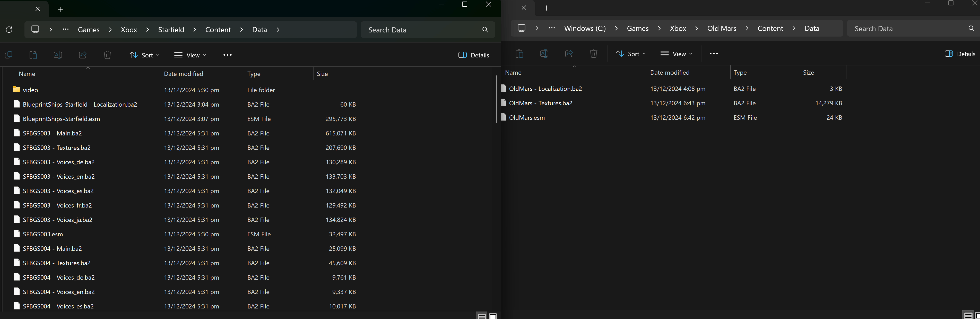Open the Sort dropdown in left window

[144, 55]
